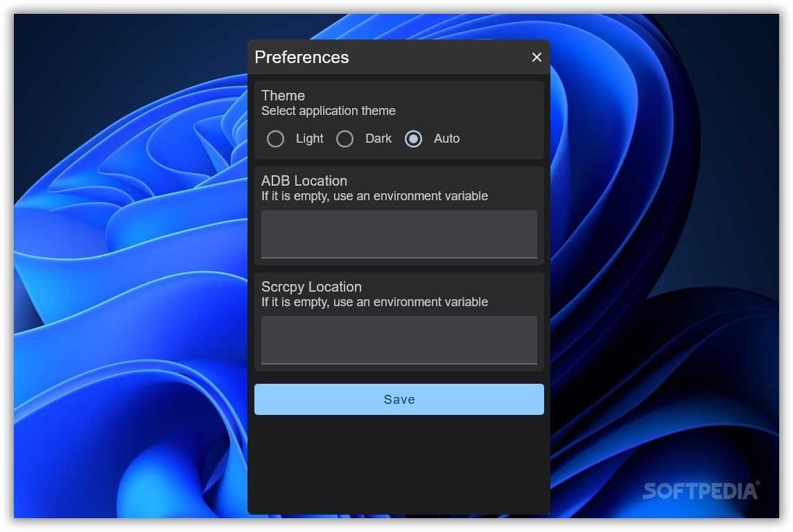Close the Preferences dialog with the X icon

537,57
